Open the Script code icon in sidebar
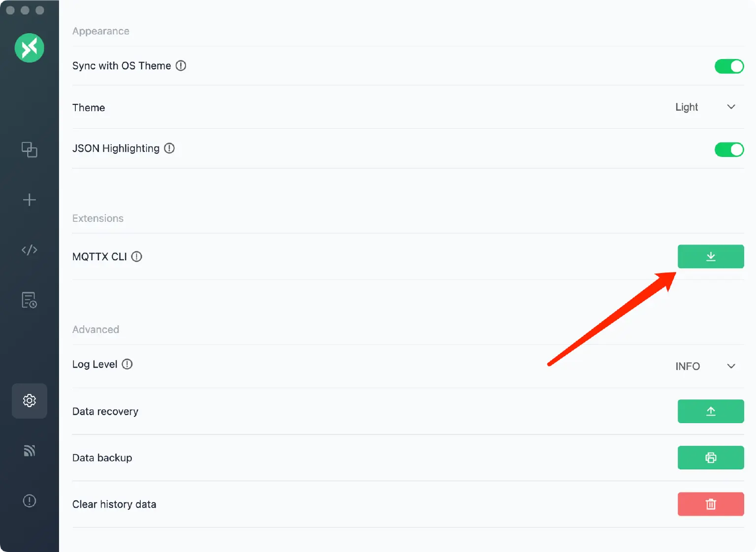Viewport: 756px width, 552px height. 30,250
